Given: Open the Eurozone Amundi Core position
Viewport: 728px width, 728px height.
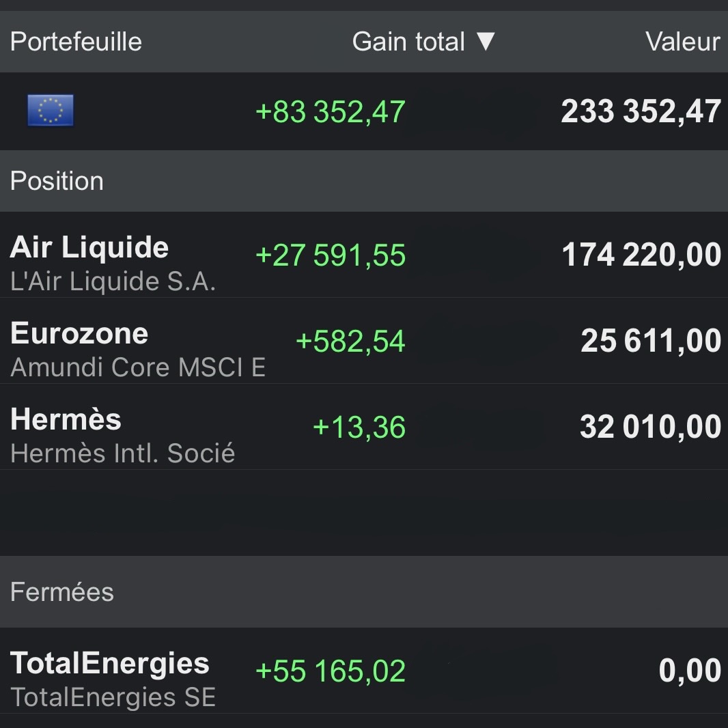Looking at the screenshot, I should click(x=364, y=341).
